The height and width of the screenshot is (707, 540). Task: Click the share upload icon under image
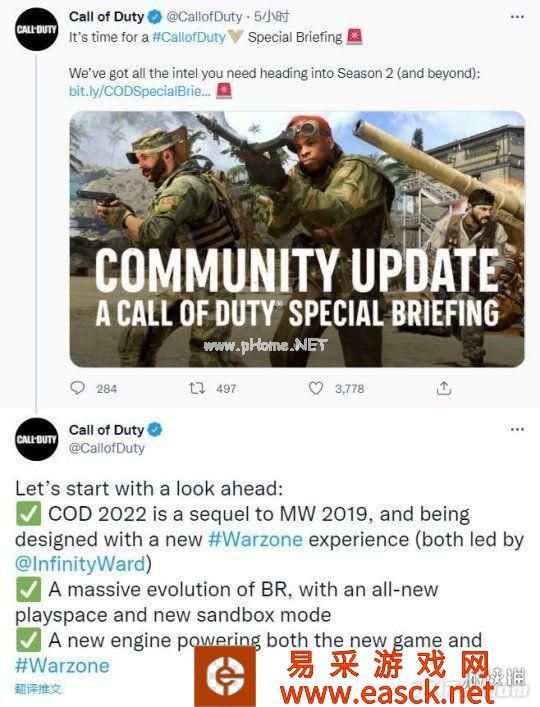(x=444, y=388)
